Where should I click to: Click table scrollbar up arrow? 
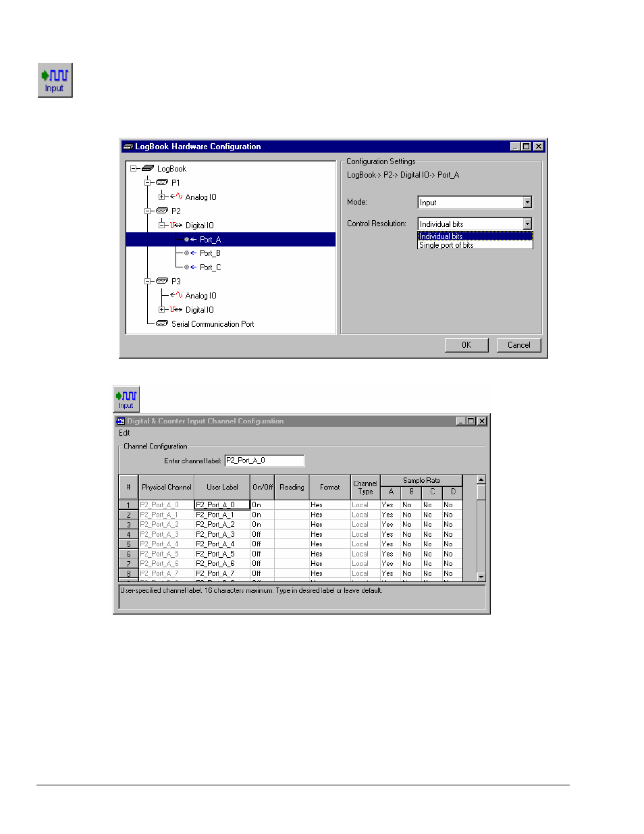[x=481, y=479]
